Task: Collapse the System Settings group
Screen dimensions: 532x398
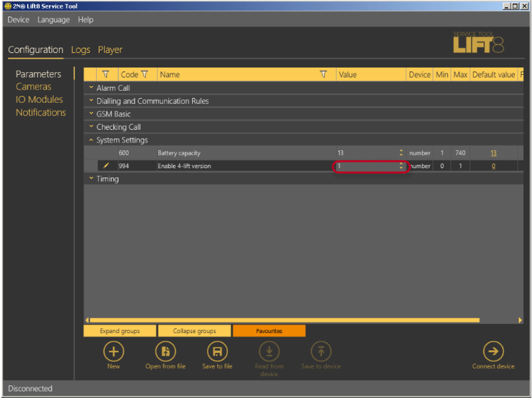Action: point(91,140)
